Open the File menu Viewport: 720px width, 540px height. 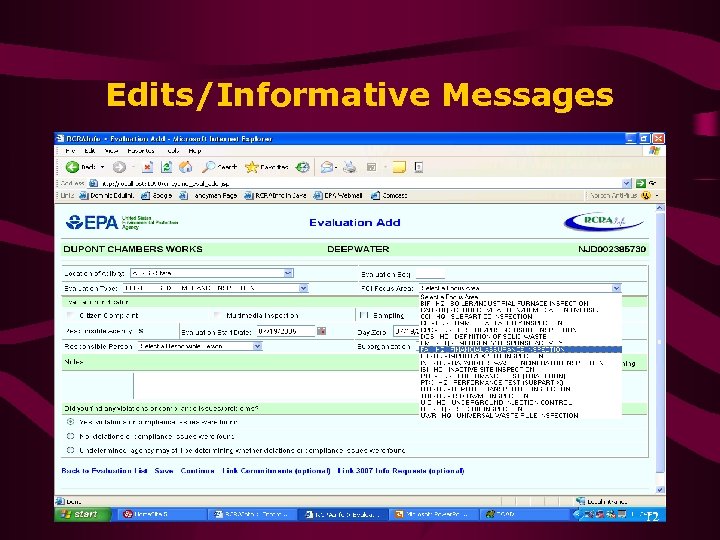coord(70,151)
